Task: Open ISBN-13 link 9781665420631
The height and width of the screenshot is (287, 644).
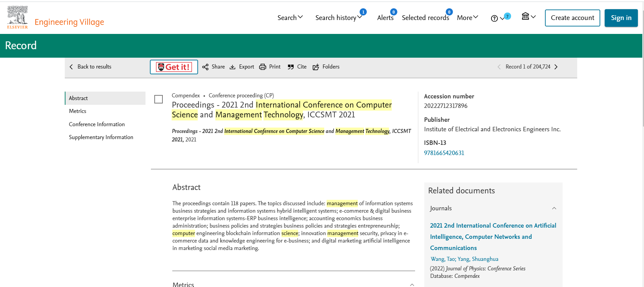Action: coord(444,153)
